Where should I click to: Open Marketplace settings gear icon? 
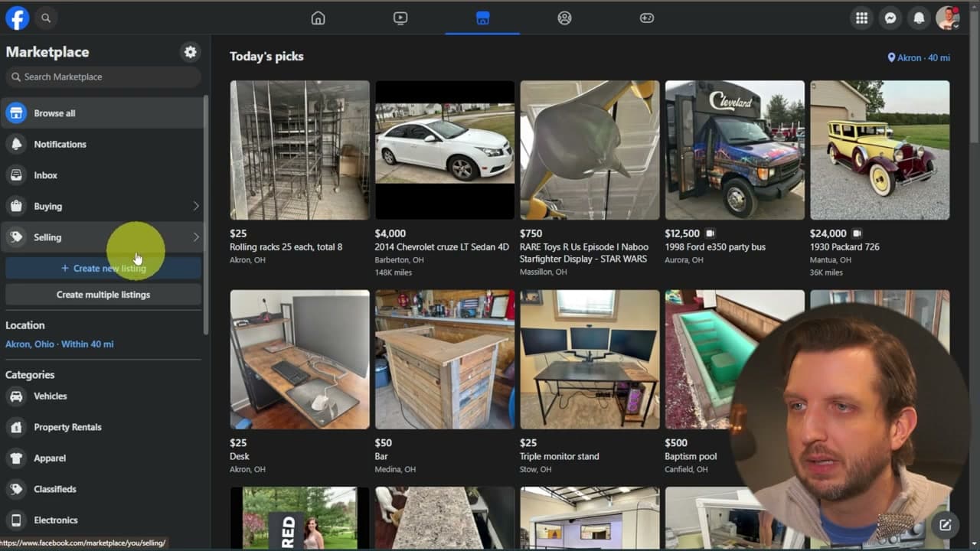190,52
